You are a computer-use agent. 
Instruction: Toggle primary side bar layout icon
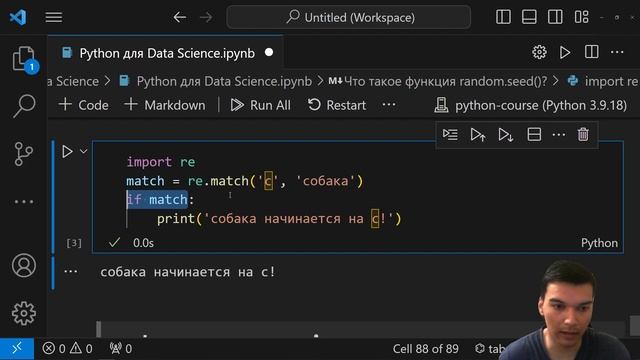point(503,17)
